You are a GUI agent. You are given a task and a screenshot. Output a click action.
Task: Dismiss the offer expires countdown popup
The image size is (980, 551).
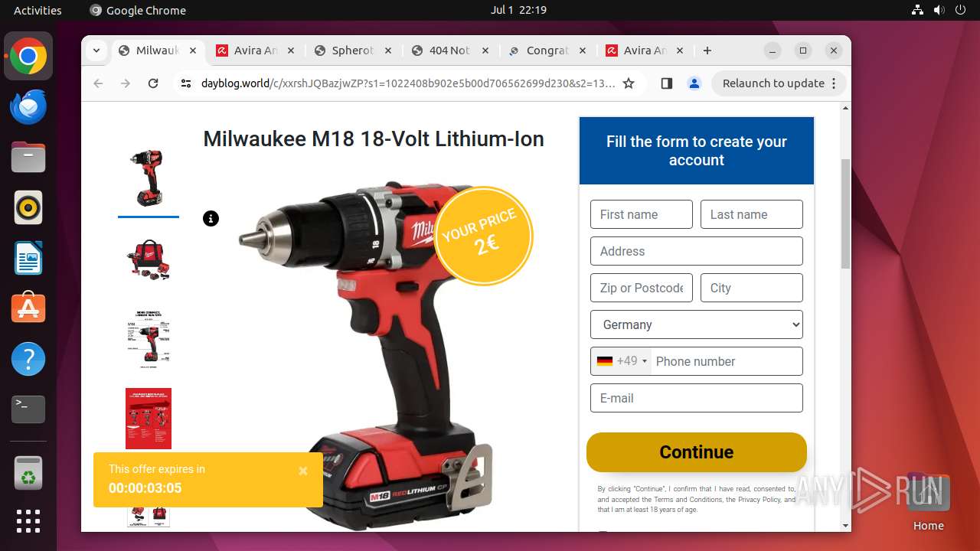(x=303, y=471)
